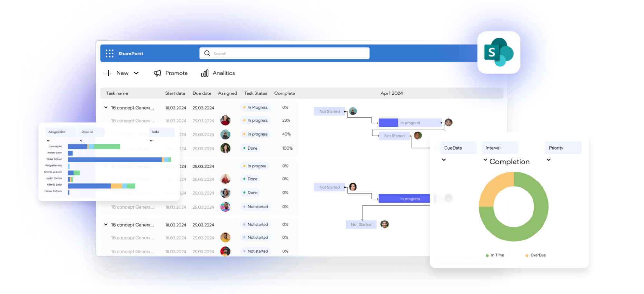Sort by the Task name column header
This screenshot has width=644, height=294.
point(117,93)
